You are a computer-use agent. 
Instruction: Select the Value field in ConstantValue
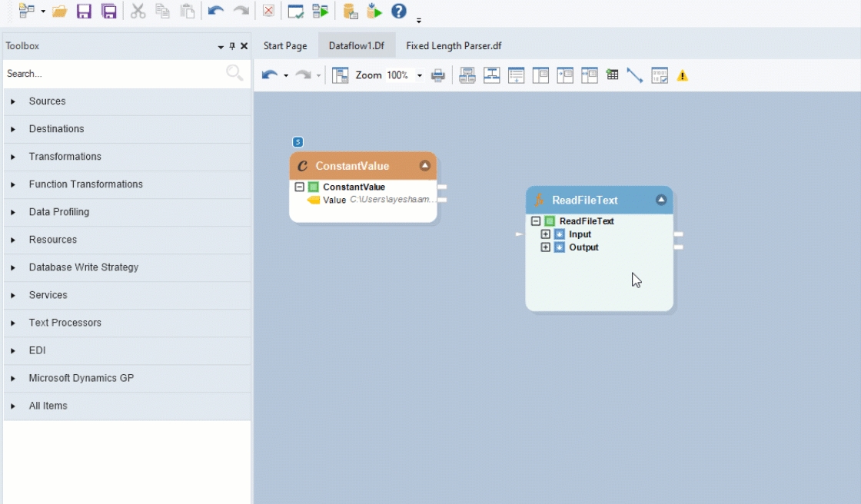click(x=334, y=200)
